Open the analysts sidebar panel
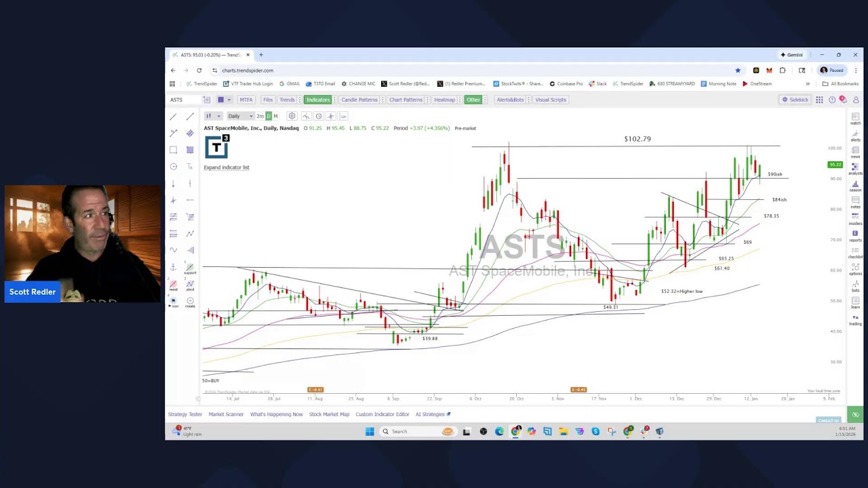Screen dimensions: 868x488 coord(855,169)
